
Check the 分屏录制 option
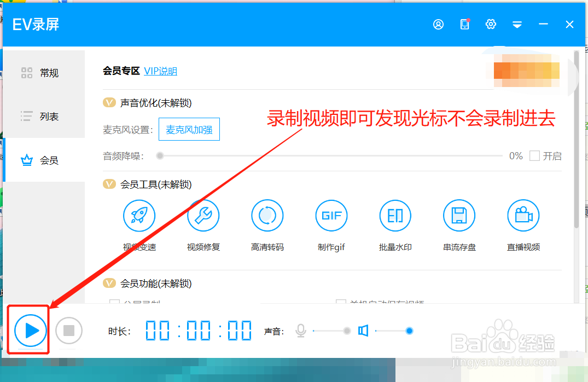tap(114, 302)
